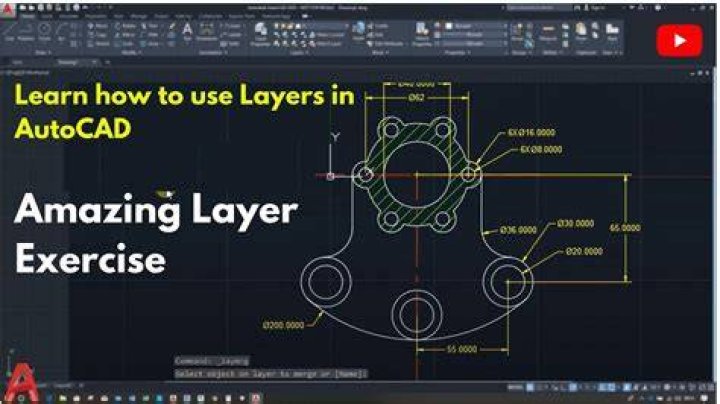
Task: Open the Start file tab
Action: tap(17, 62)
